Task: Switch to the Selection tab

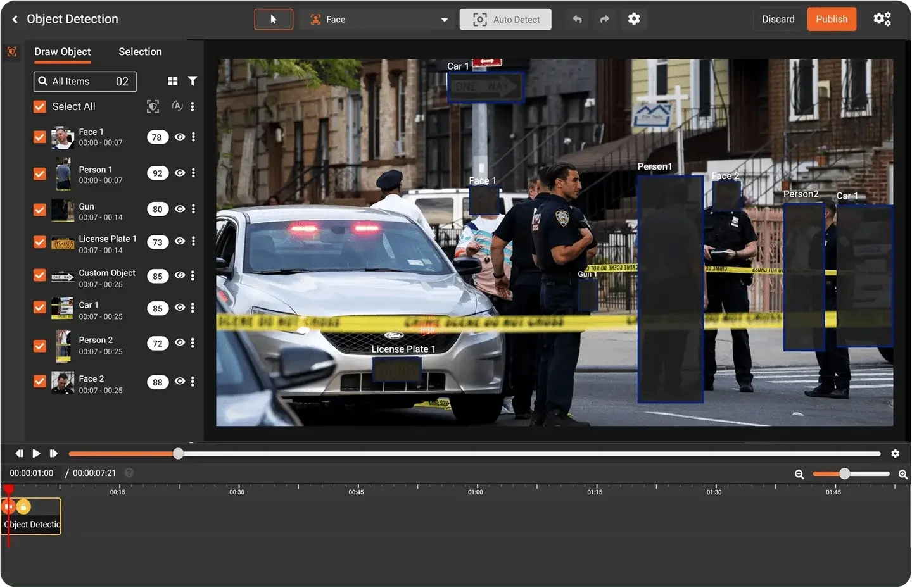Action: [x=140, y=52]
